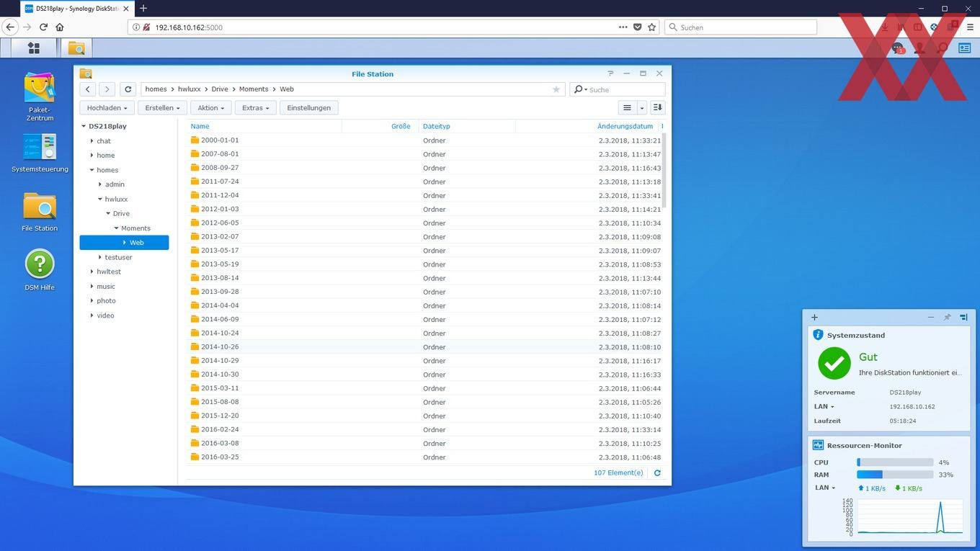Expand the testuser folder in tree

[x=100, y=257]
